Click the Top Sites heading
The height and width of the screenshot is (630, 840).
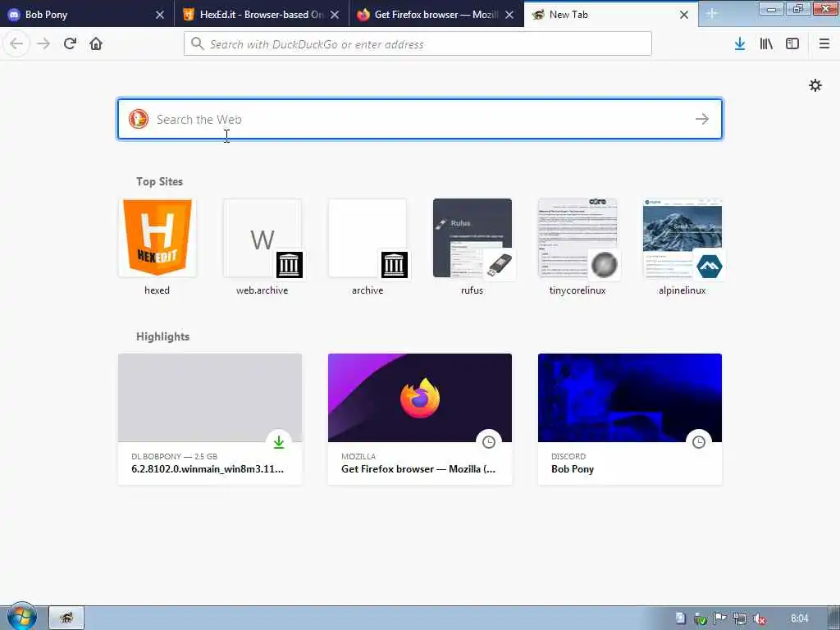(x=159, y=181)
